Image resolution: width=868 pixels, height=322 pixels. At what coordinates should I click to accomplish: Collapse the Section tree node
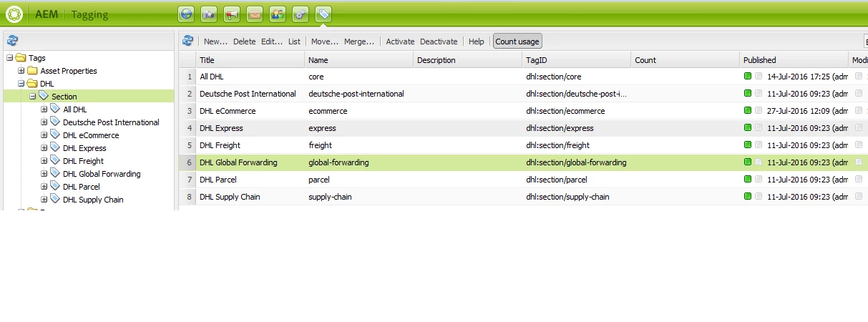point(33,97)
